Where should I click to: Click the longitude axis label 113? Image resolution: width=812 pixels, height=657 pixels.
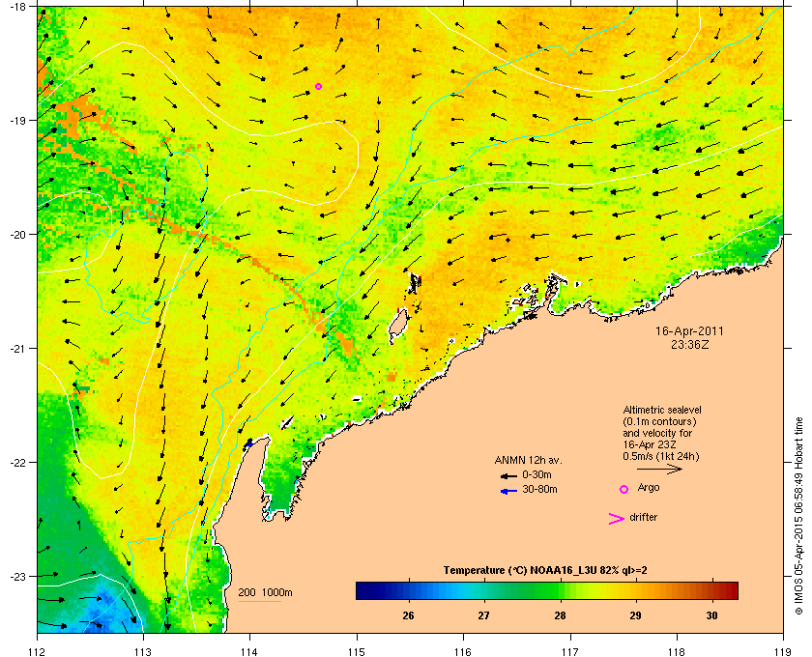(x=143, y=650)
